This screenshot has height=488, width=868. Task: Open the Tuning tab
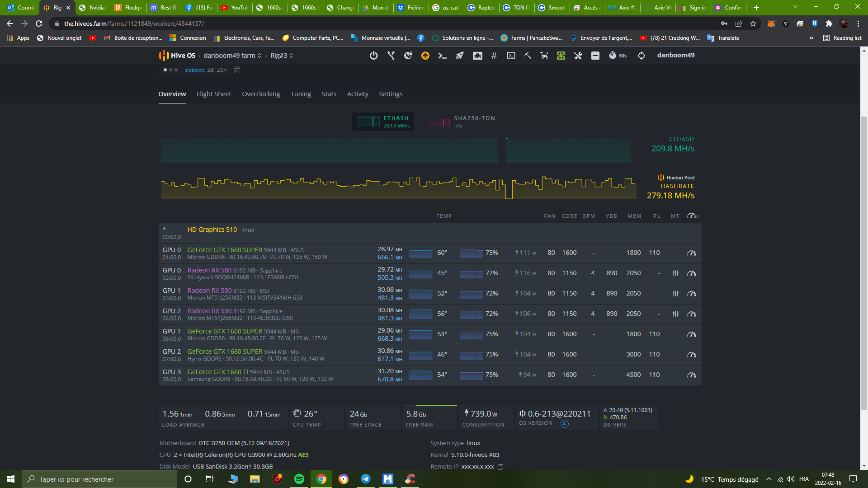point(301,94)
